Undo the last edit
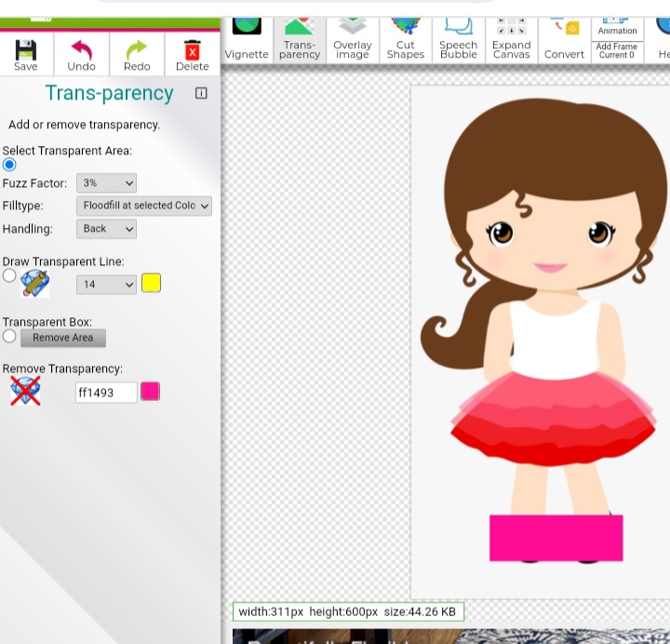This screenshot has height=644, width=670. pyautogui.click(x=81, y=55)
